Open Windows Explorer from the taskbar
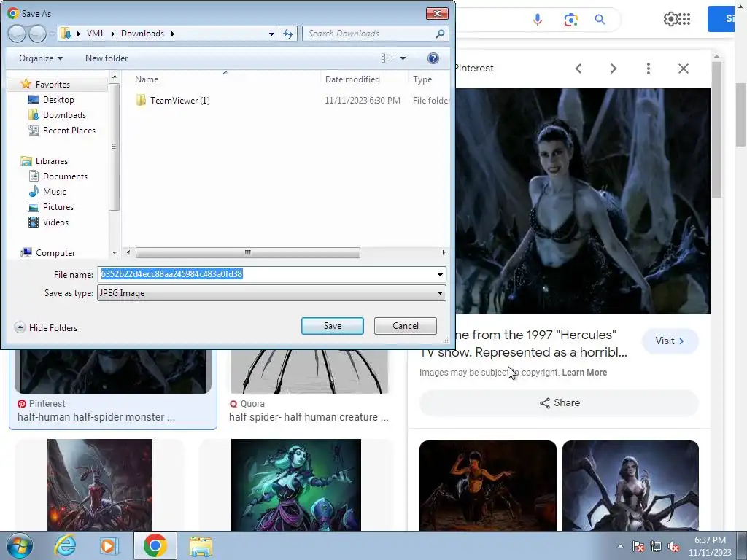The image size is (747, 560). coord(201,545)
